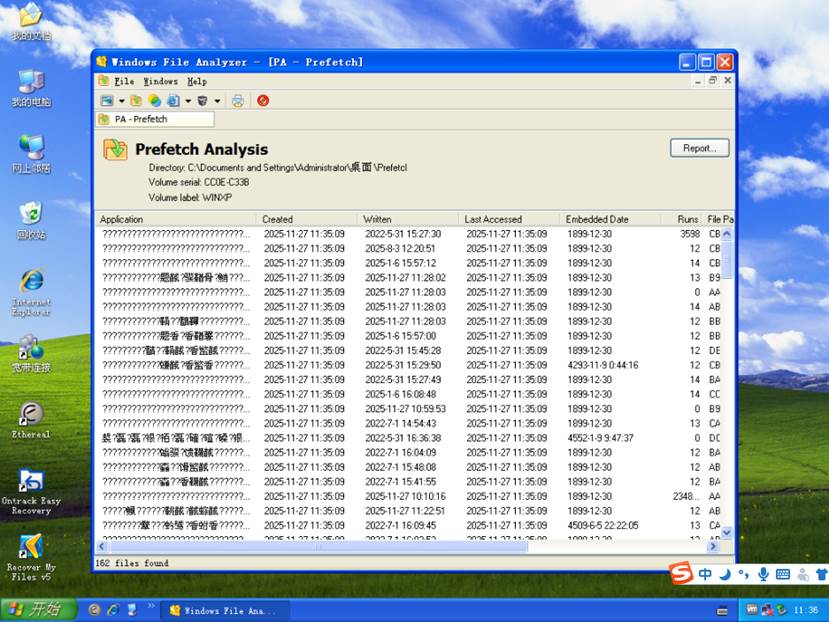829x622 pixels.
Task: Open the 我的文档 desktop icon
Action: pos(31,21)
